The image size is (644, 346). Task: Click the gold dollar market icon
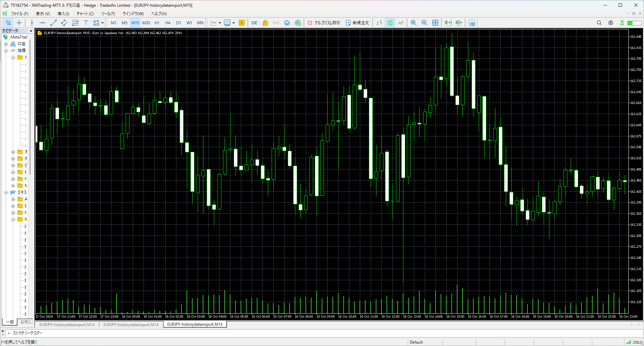click(242, 23)
